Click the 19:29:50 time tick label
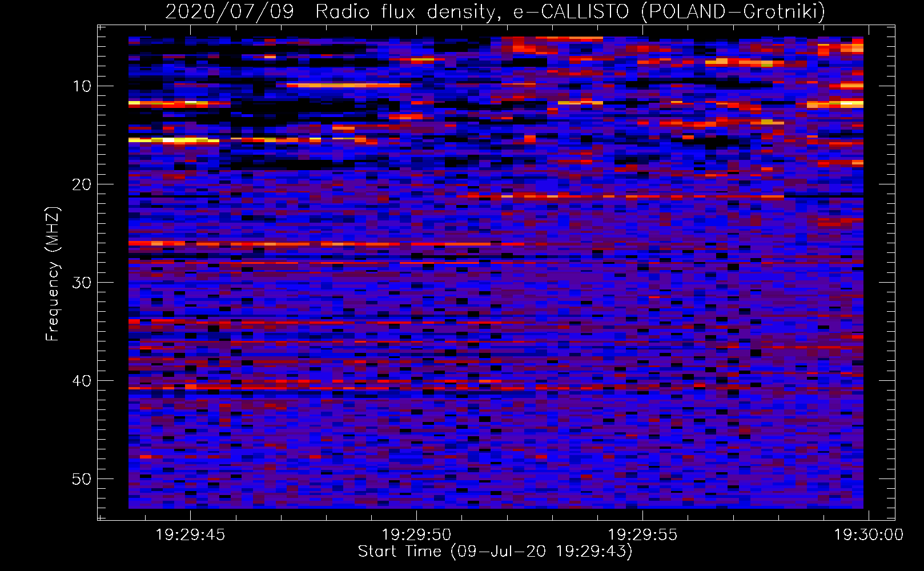Screen dimensions: 924x571 pos(416,535)
